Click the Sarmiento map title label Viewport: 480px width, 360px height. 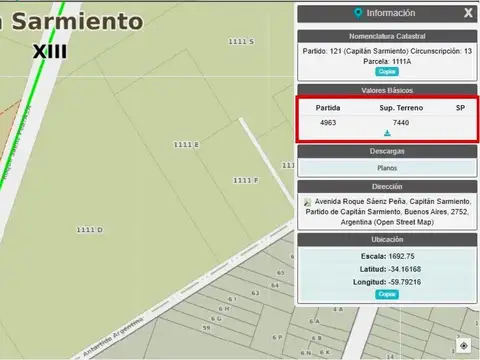[x=77, y=21]
